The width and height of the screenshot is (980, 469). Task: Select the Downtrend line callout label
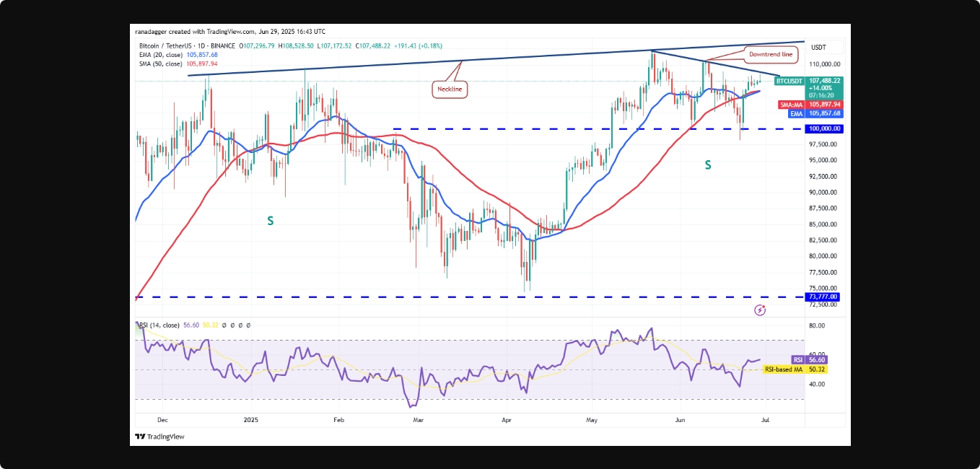tap(771, 54)
